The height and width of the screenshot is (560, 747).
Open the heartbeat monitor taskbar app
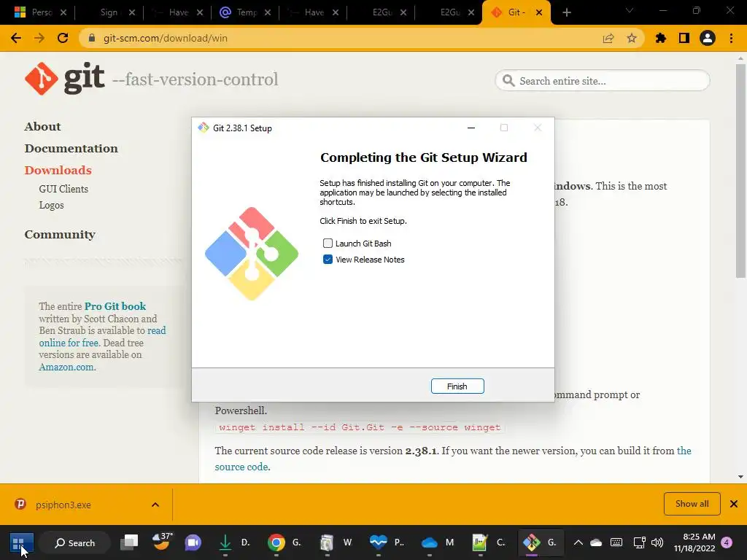(x=379, y=542)
